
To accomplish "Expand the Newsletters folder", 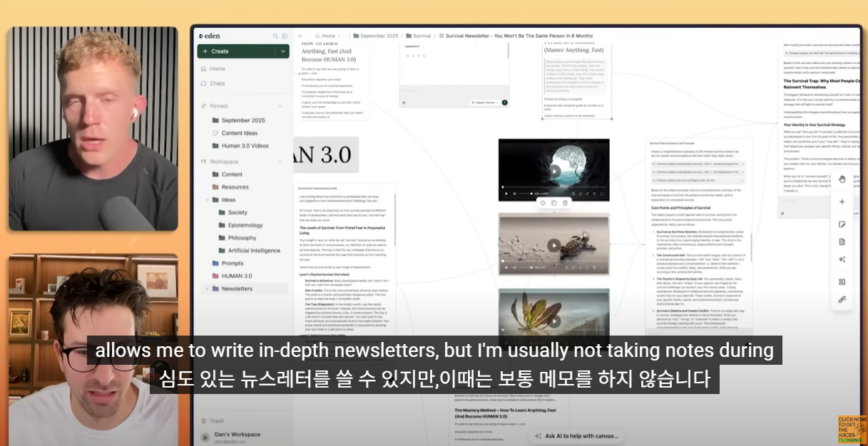I will coord(207,289).
